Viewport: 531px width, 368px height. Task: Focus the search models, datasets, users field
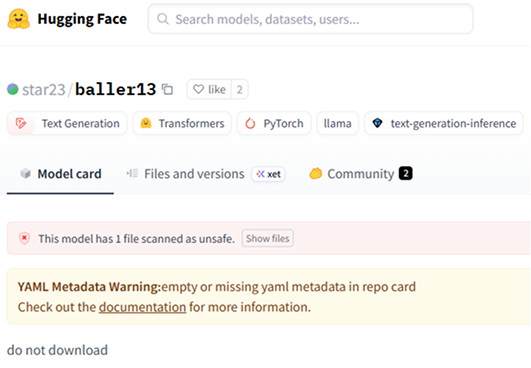coord(310,19)
